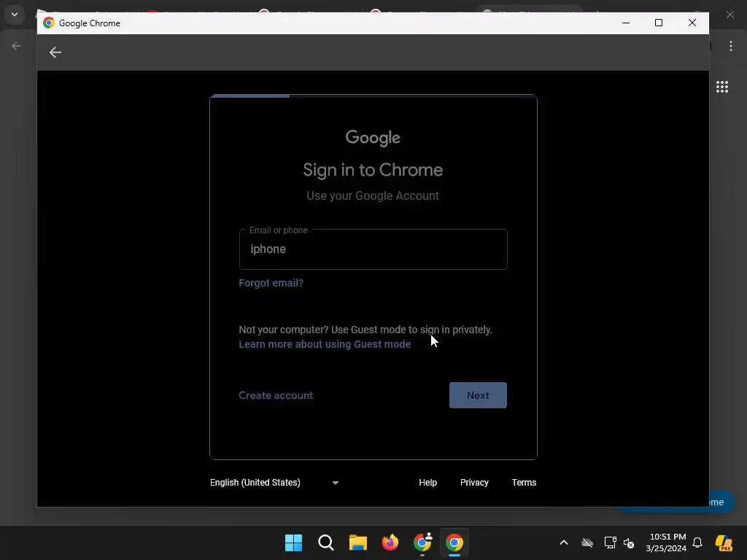Screen dimensions: 747x560
Task: Open File Explorer from the taskbar
Action: pyautogui.click(x=357, y=542)
